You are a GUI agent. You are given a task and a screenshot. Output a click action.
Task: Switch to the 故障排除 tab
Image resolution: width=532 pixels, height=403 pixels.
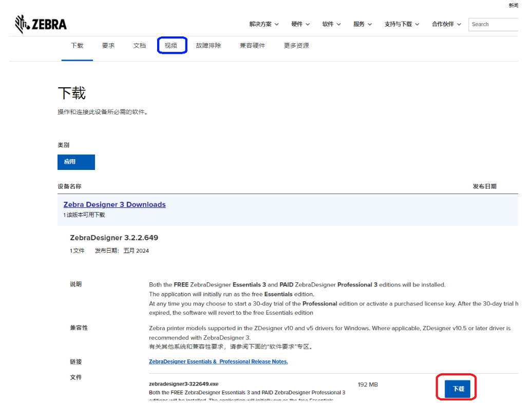pyautogui.click(x=208, y=45)
